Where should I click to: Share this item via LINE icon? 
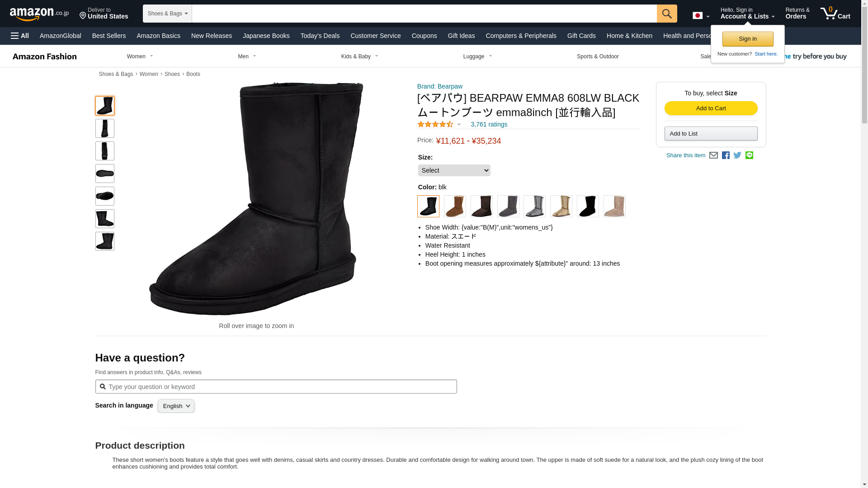coord(749,155)
